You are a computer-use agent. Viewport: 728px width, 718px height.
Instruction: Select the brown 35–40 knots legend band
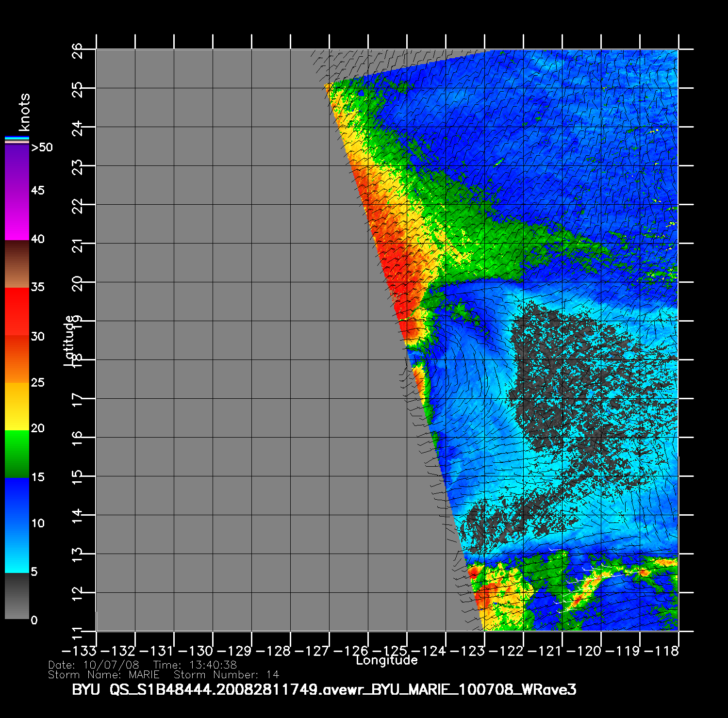[x=17, y=264]
